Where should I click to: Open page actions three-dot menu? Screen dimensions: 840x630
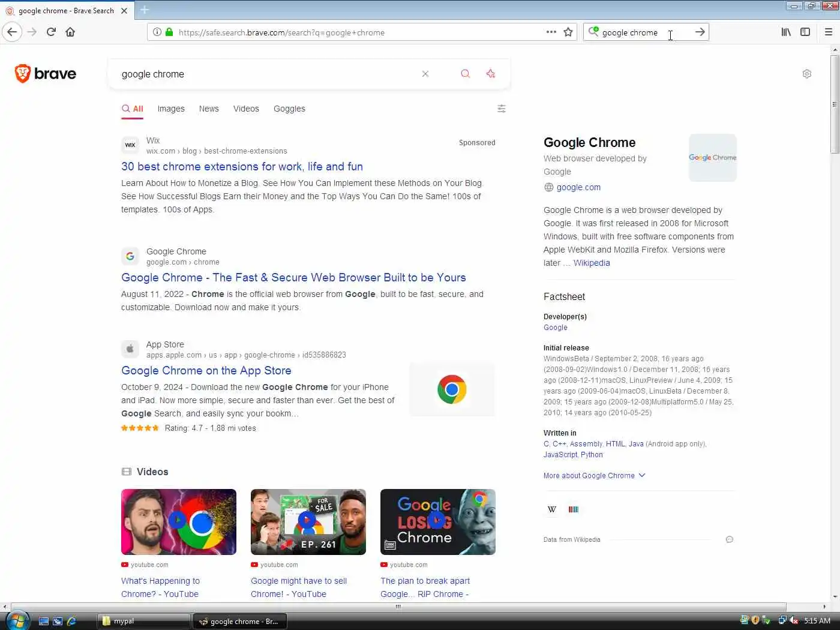(x=551, y=32)
